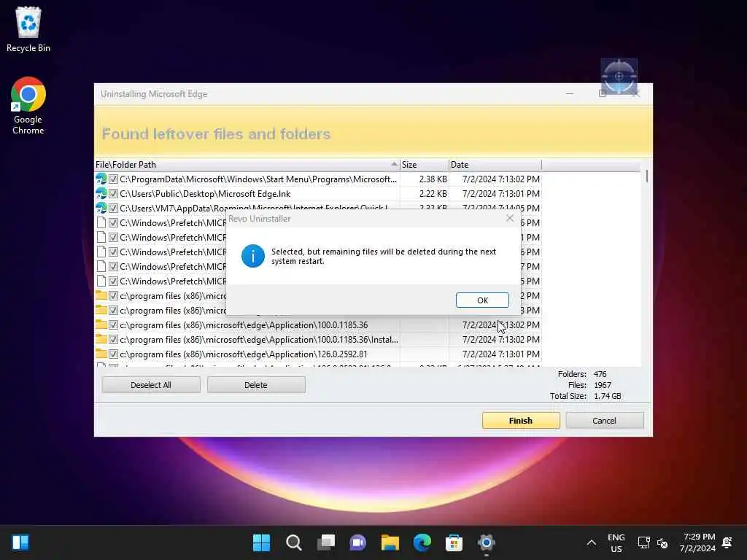Uncheck the Microsoft Edge.lnk desktop entry checkbox

click(x=113, y=194)
